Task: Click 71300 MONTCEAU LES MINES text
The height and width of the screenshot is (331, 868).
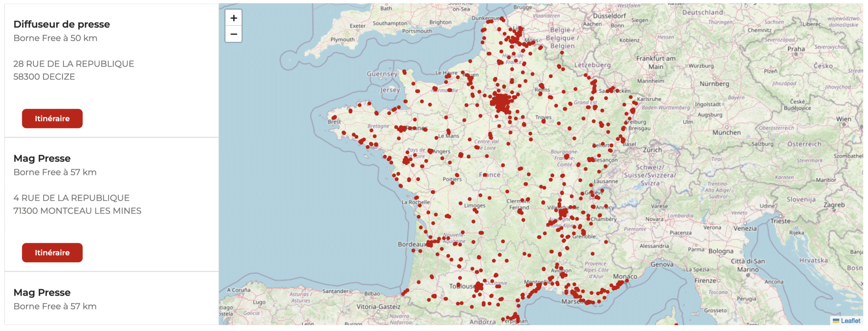Action: pyautogui.click(x=78, y=211)
